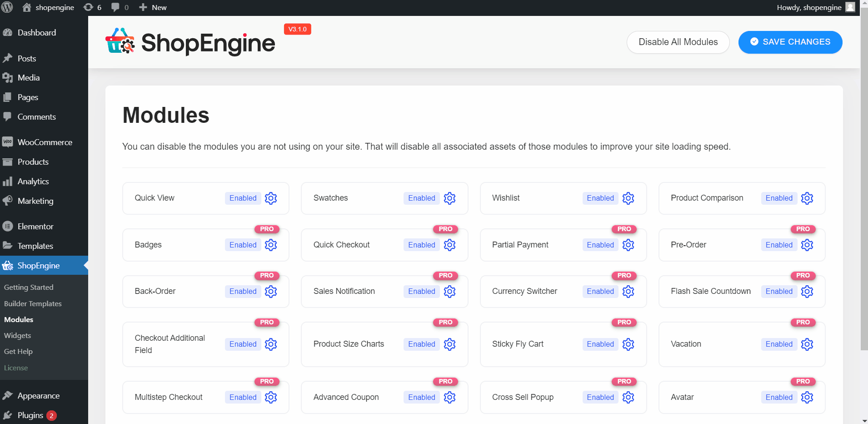Open Plugins menu with 2 updates
868x424 pixels.
[44, 415]
